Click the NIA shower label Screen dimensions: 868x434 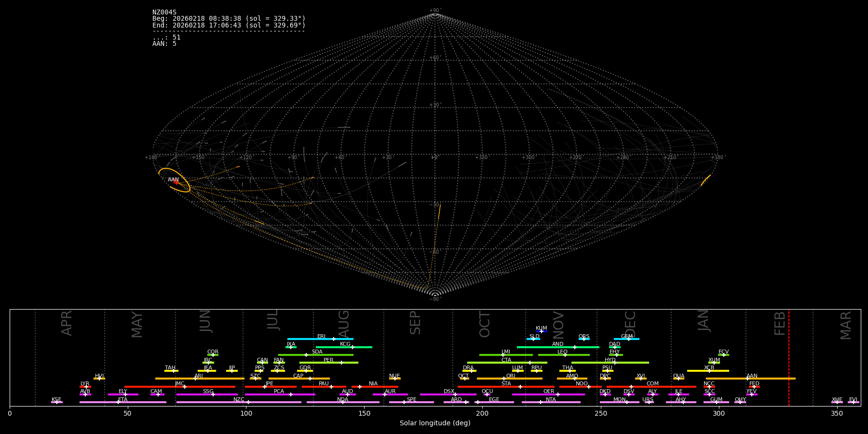point(373,384)
